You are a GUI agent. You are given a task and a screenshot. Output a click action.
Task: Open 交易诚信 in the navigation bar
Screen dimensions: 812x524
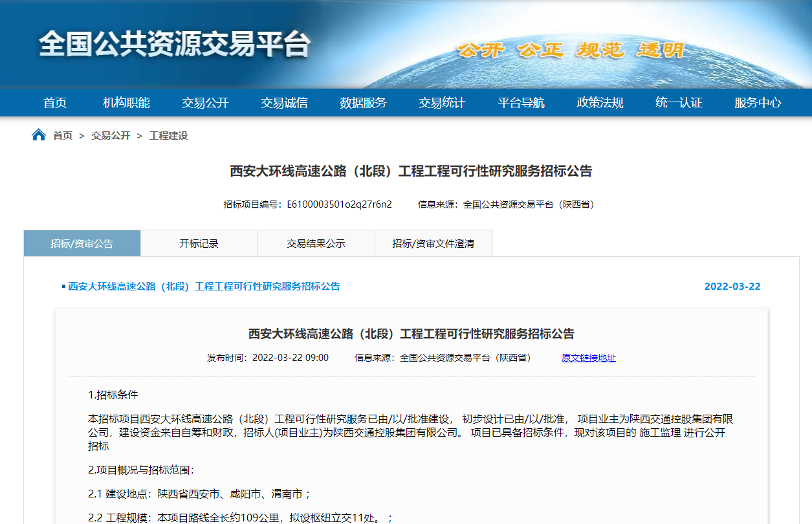click(284, 103)
